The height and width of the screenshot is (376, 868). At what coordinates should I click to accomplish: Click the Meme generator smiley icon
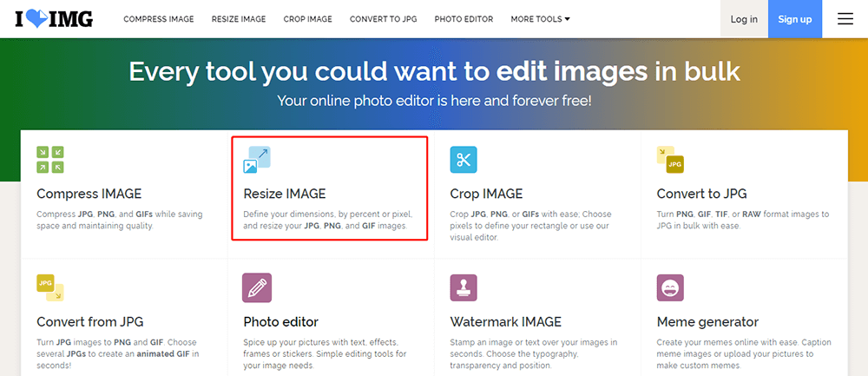pyautogui.click(x=670, y=287)
